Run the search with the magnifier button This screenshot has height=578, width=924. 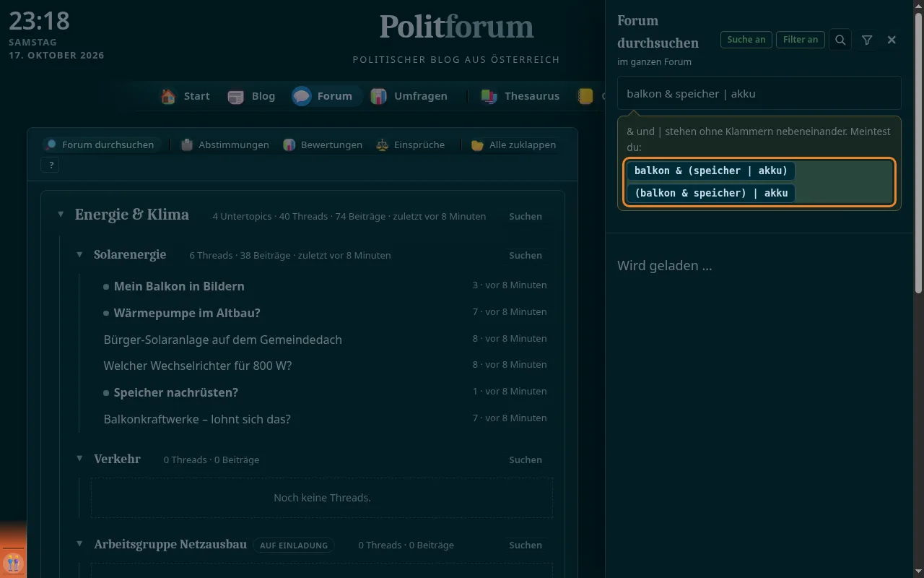pyautogui.click(x=840, y=40)
